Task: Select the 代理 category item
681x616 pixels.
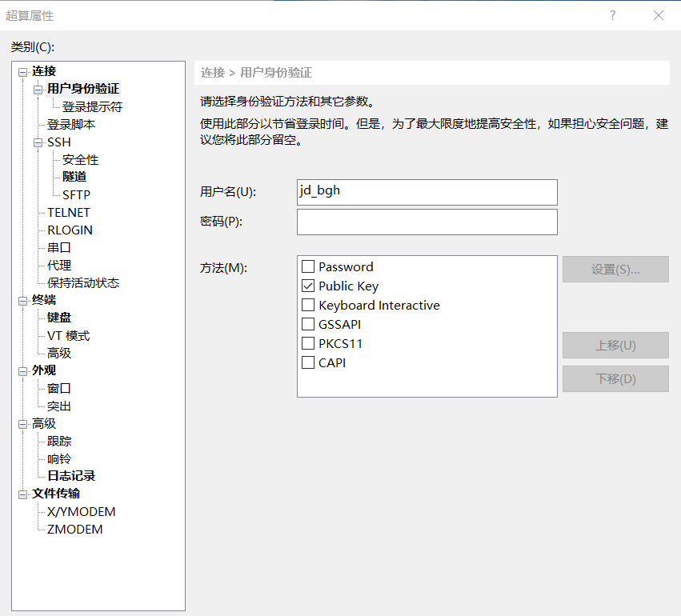Action: pyautogui.click(x=59, y=265)
